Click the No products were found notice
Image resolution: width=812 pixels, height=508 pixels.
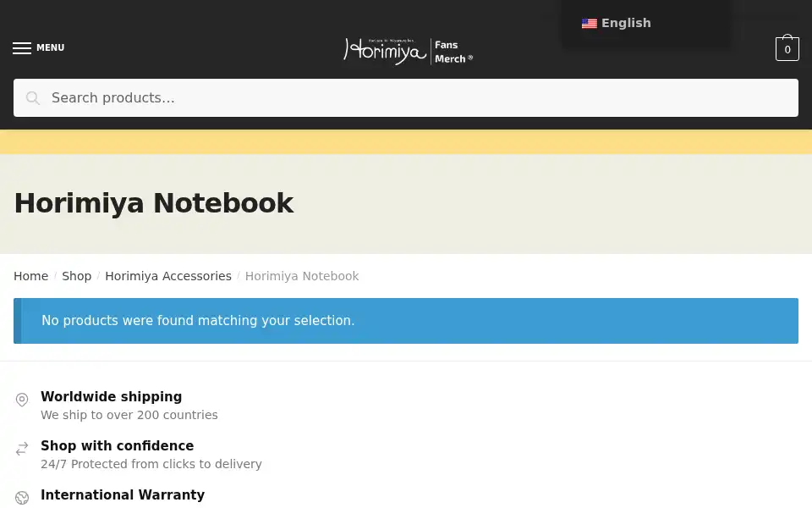[x=406, y=321]
